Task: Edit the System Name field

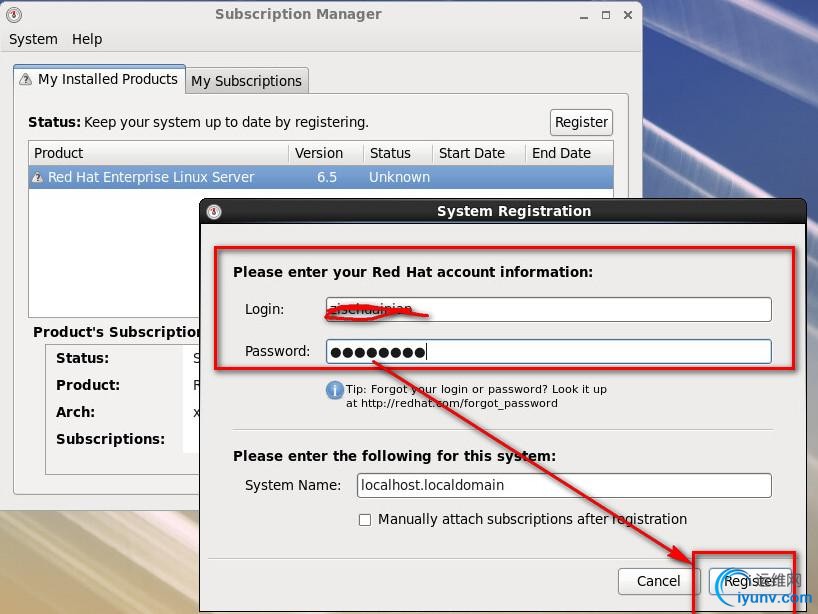Action: (564, 485)
